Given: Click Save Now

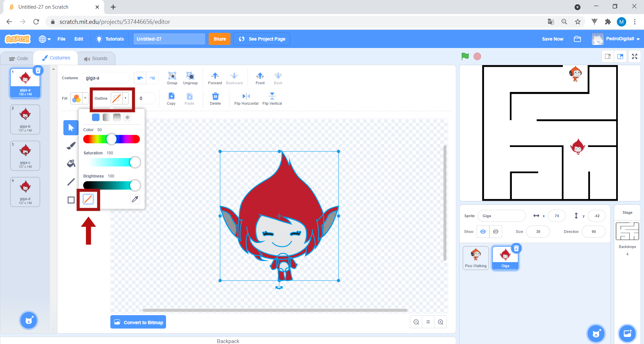Looking at the screenshot, I should [x=552, y=39].
